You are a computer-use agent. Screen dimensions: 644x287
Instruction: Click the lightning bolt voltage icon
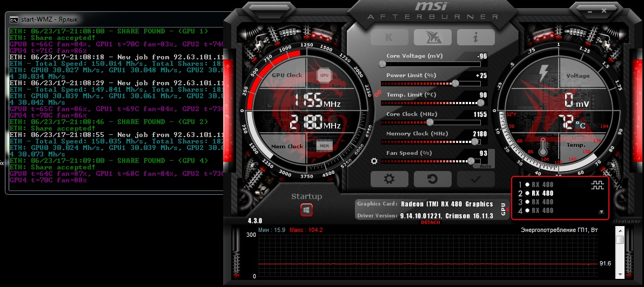coord(543,73)
